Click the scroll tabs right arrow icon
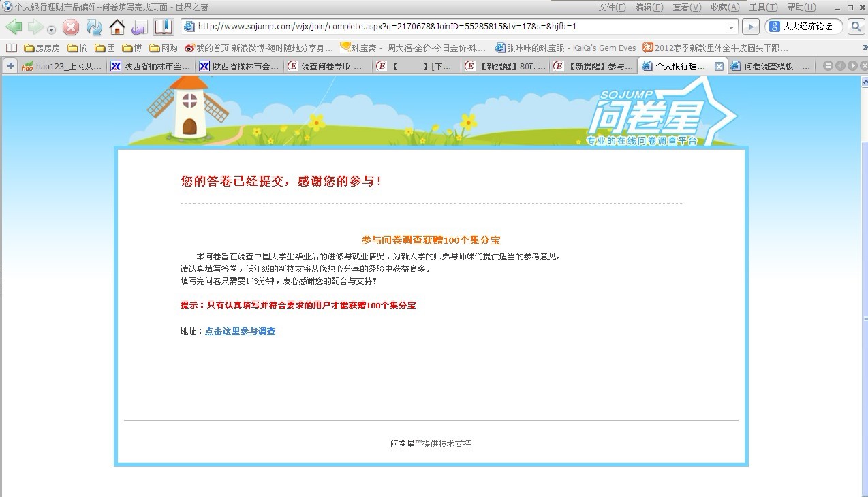Viewport: 868px width, 497px height. click(852, 65)
